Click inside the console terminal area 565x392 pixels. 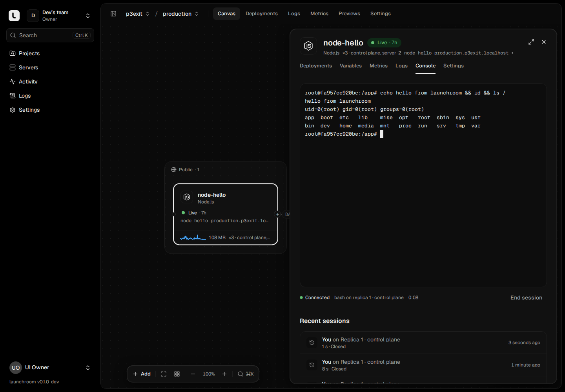tap(423, 185)
